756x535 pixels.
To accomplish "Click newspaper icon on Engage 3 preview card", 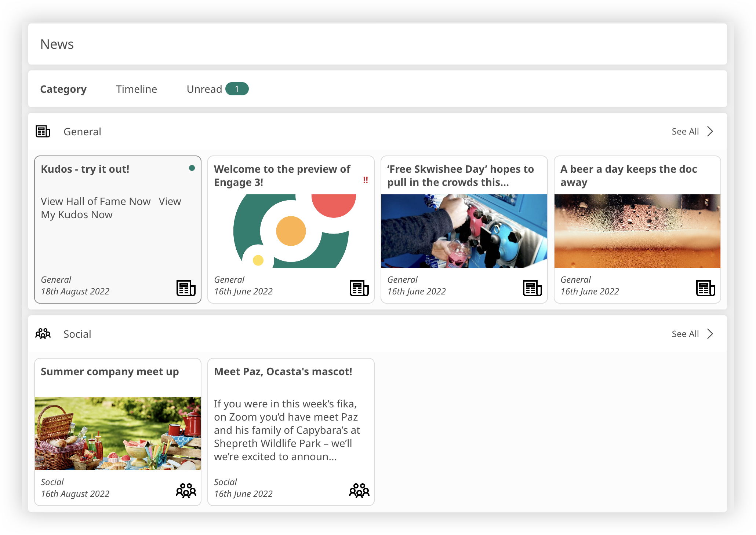I will [359, 288].
